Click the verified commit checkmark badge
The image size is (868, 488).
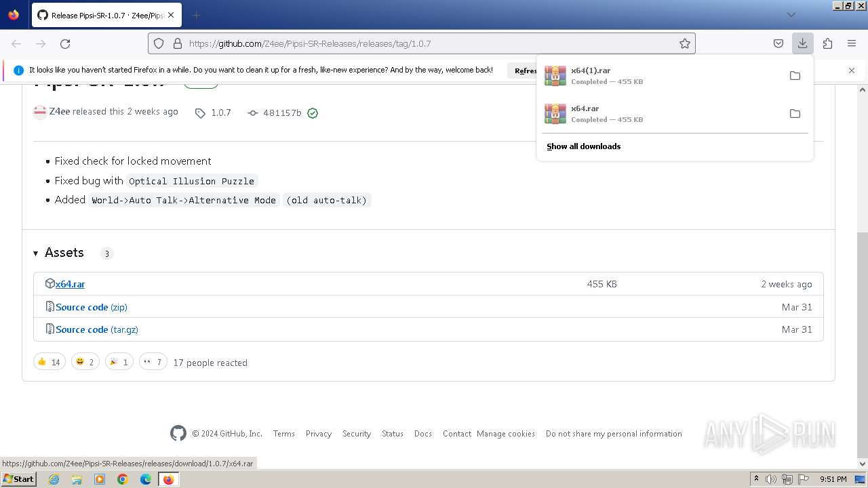coord(313,113)
